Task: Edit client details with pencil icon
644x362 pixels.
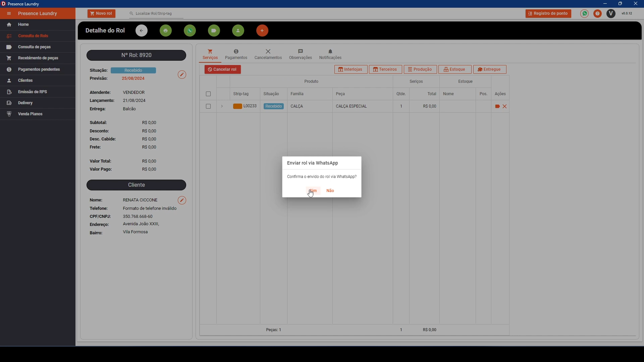Action: 182,200
